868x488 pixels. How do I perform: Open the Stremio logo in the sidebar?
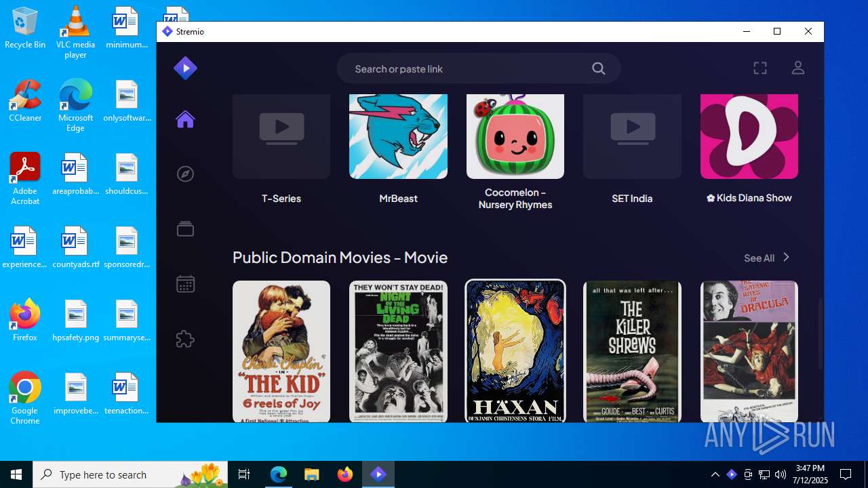tap(185, 68)
